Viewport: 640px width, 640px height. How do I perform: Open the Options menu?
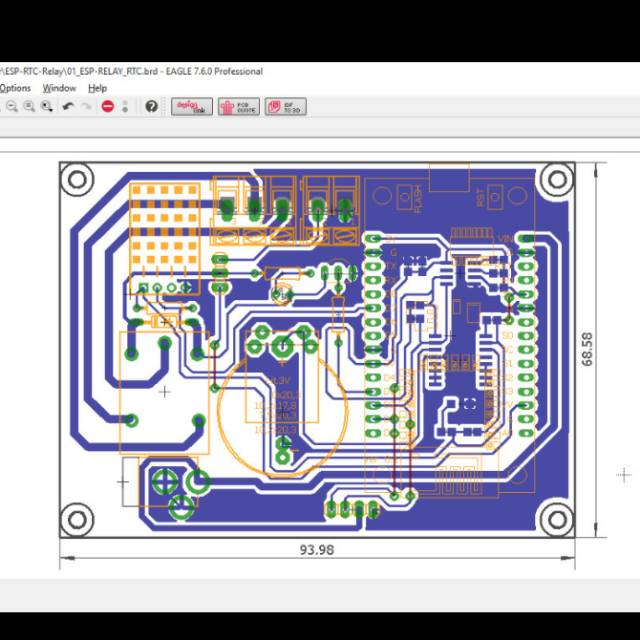coord(15,88)
